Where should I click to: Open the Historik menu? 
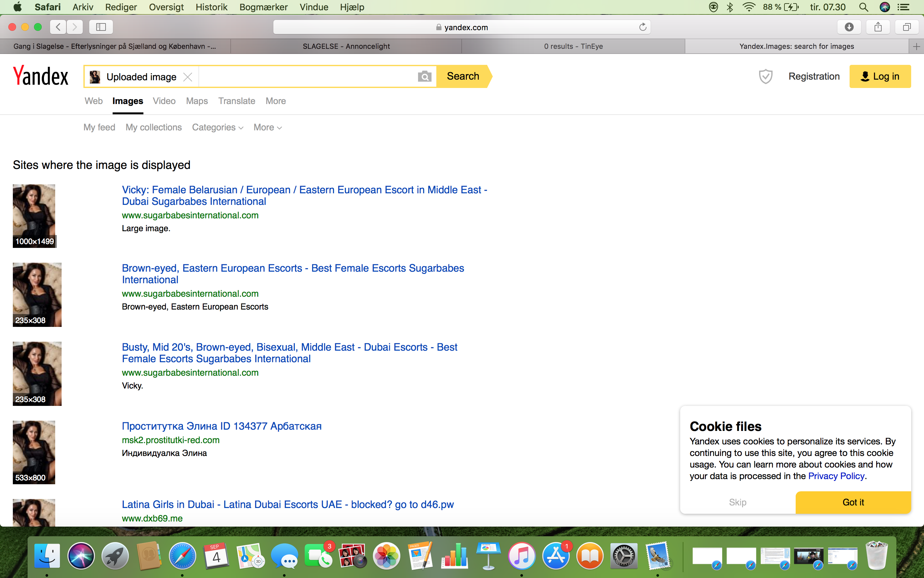coord(211,7)
